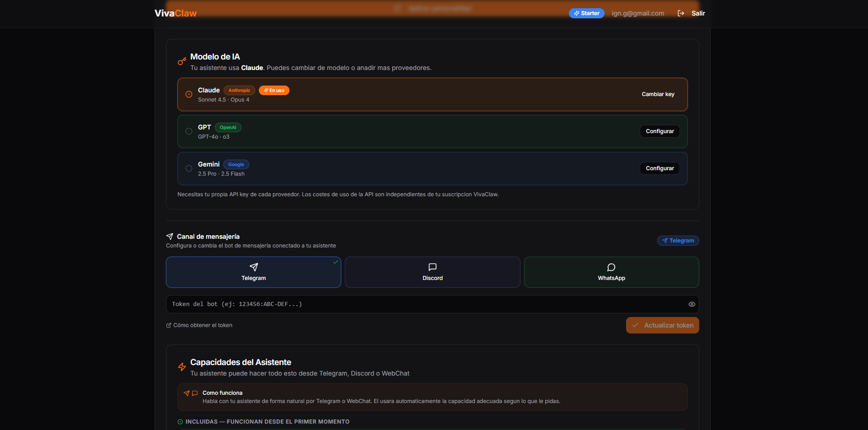
Task: Select the Telegram channel tab
Action: [x=253, y=272]
